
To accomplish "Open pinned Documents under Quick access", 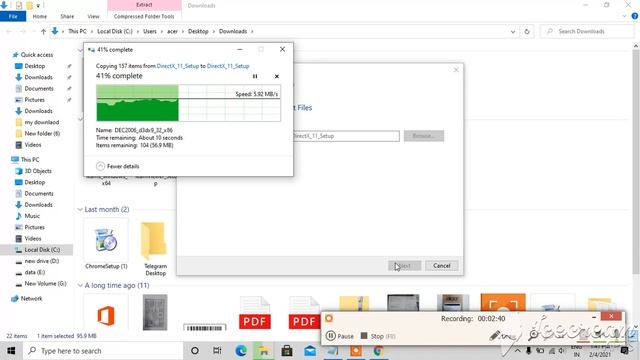I will tap(38, 88).
